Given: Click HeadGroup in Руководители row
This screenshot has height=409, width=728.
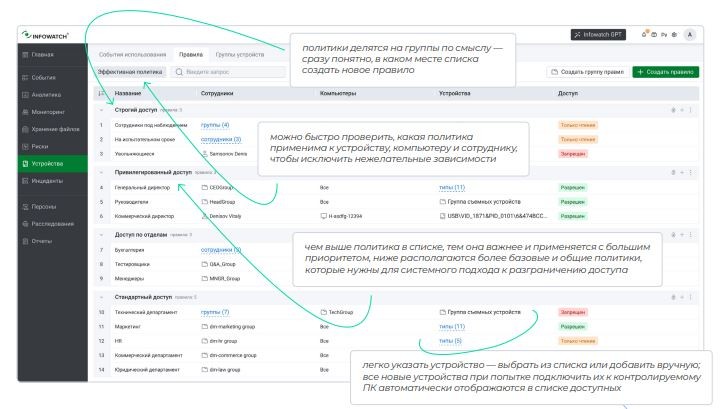Looking at the screenshot, I should tap(219, 202).
